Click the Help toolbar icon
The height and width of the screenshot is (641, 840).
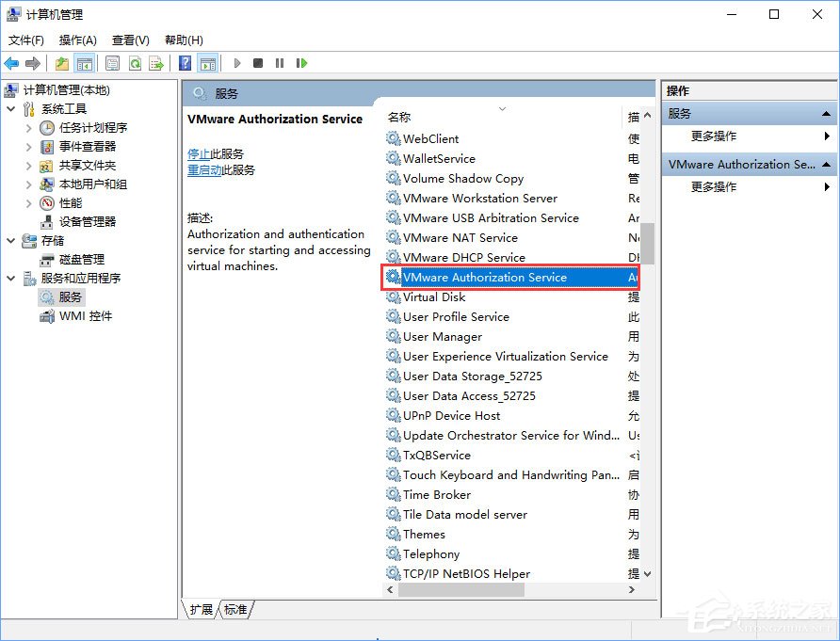183,63
